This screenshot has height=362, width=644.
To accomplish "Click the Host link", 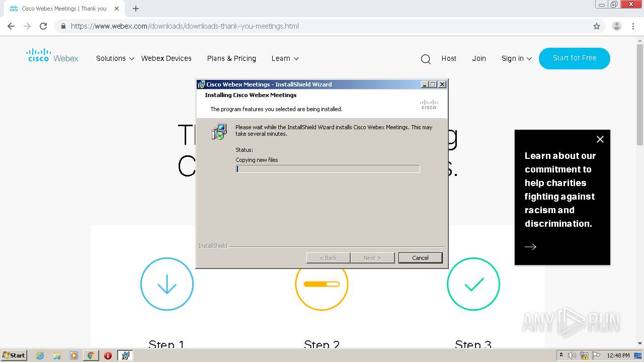I will pos(449,58).
